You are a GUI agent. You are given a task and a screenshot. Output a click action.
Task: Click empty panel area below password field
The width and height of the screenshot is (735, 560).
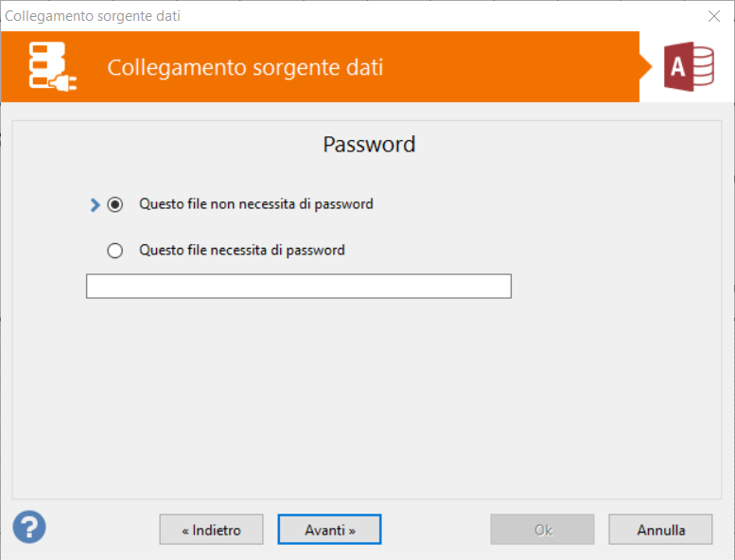coord(367,397)
